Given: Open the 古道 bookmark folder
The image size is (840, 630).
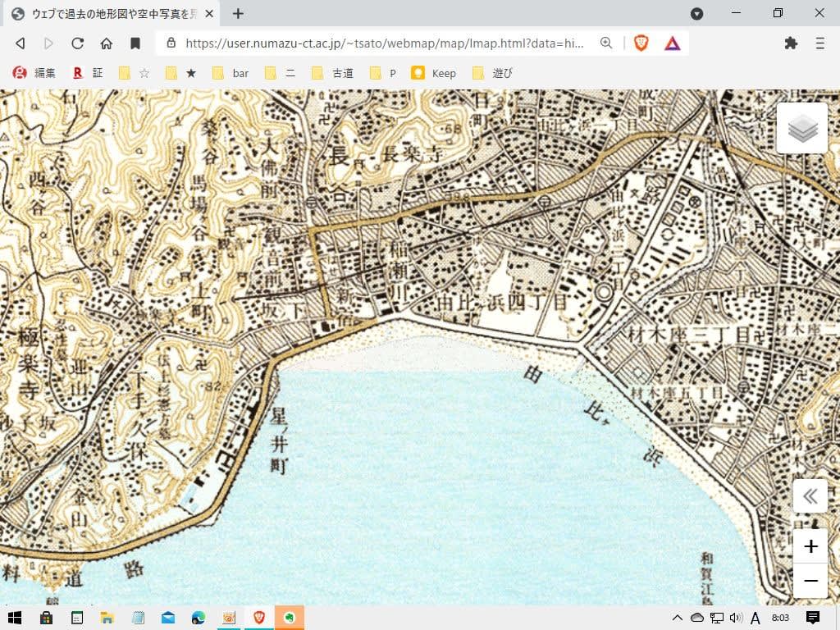Looking at the screenshot, I should [x=333, y=73].
